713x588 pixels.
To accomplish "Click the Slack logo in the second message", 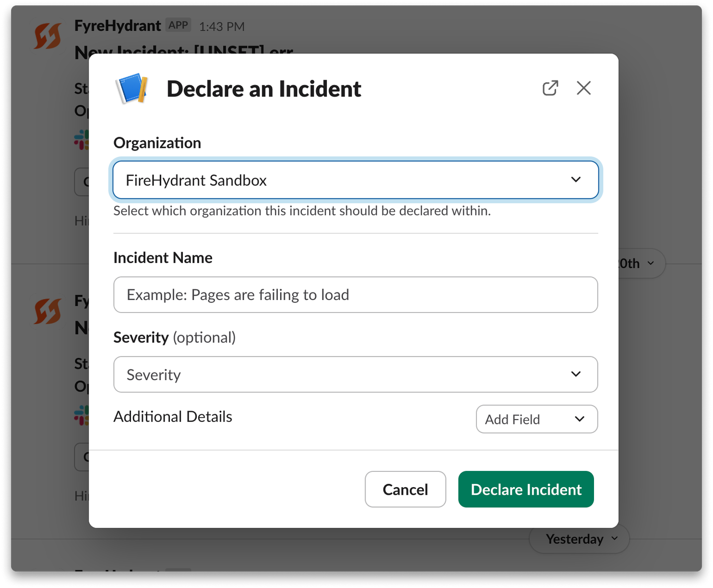I will 82,415.
